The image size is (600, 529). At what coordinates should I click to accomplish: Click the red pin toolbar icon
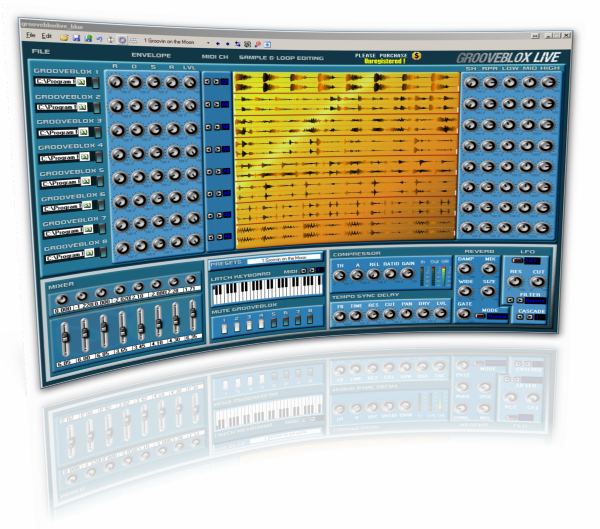[x=258, y=44]
